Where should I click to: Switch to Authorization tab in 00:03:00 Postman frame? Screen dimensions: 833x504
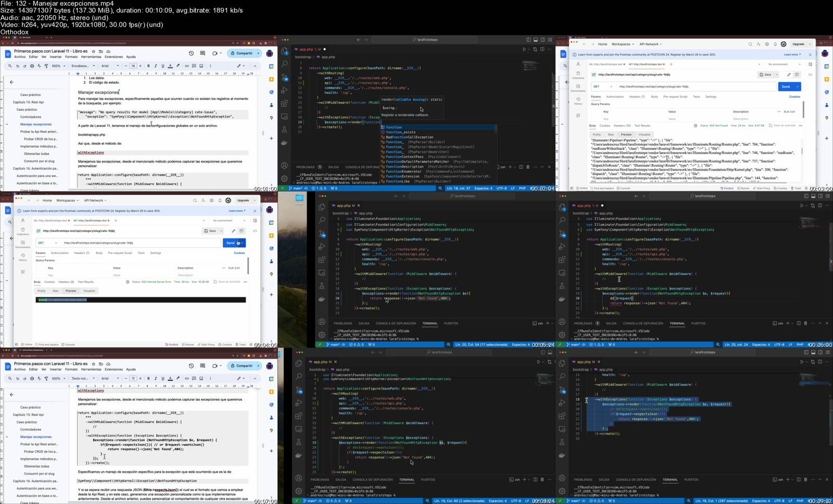(x=615, y=96)
